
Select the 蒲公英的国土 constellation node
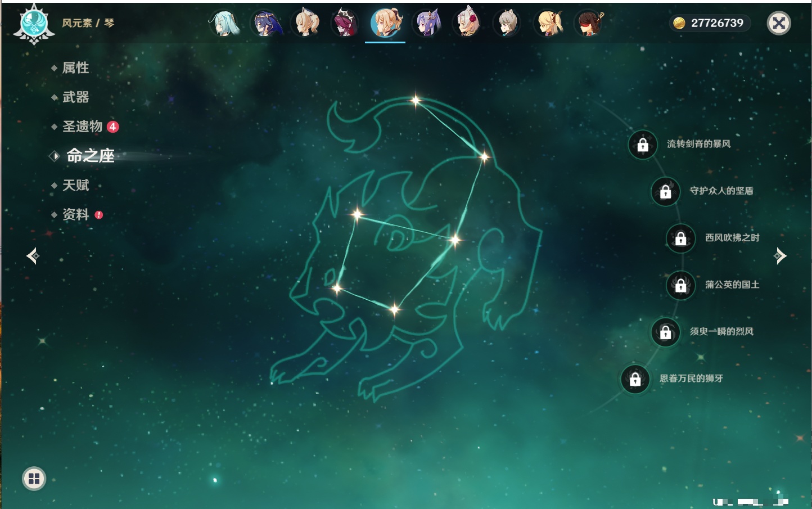click(x=680, y=285)
